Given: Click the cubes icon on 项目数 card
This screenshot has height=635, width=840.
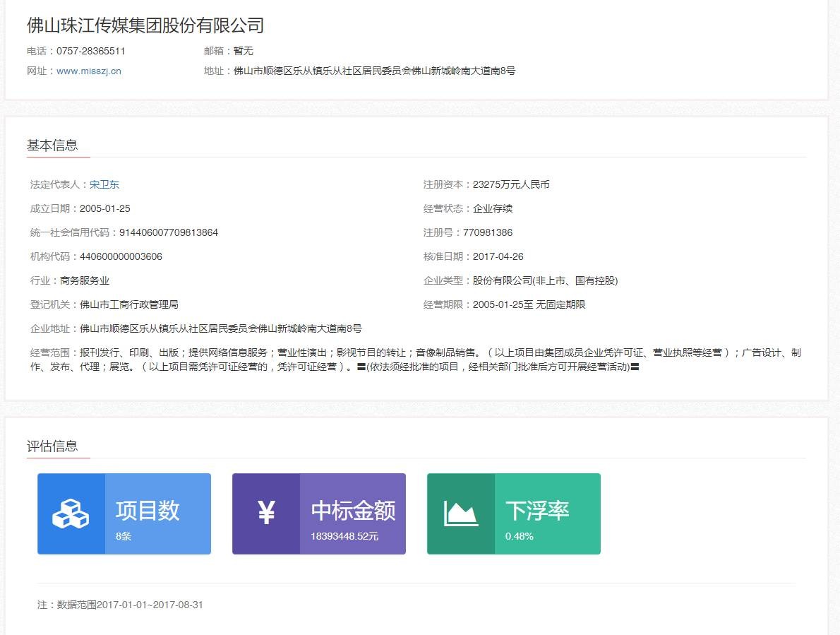Looking at the screenshot, I should click(x=71, y=514).
